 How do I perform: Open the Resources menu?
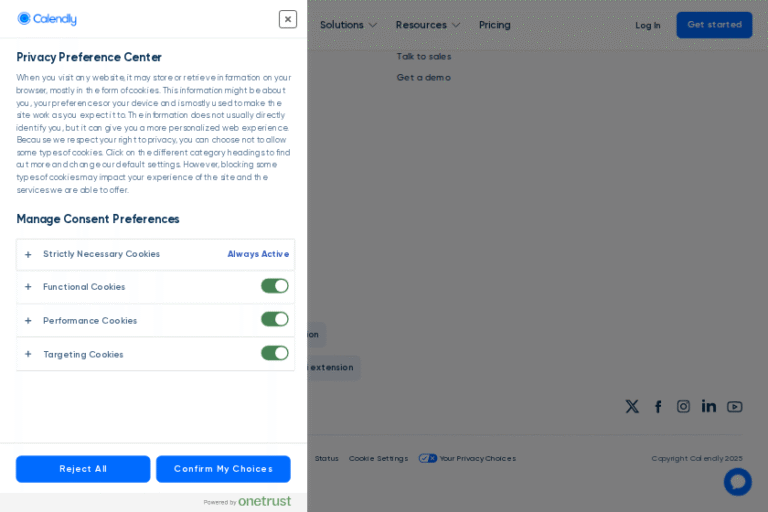pyautogui.click(x=427, y=25)
